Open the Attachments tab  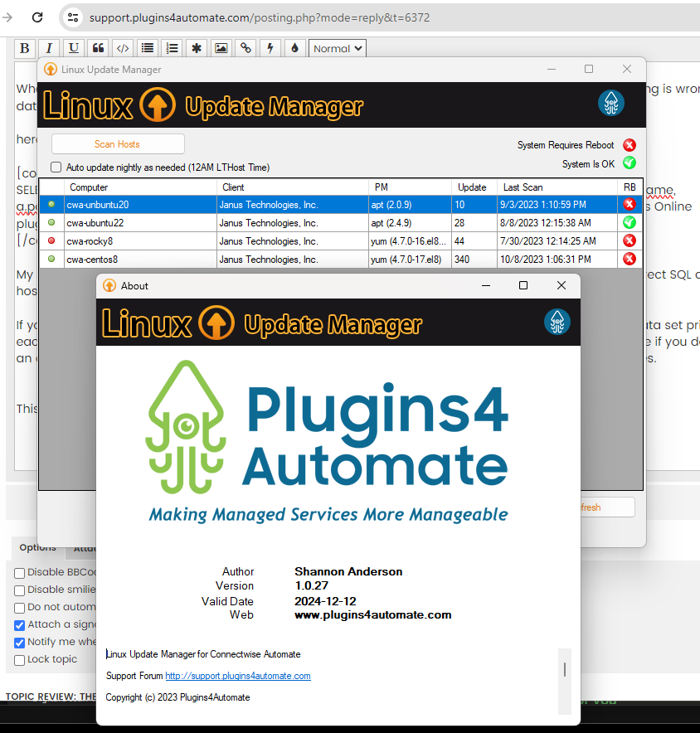pyautogui.click(x=85, y=547)
